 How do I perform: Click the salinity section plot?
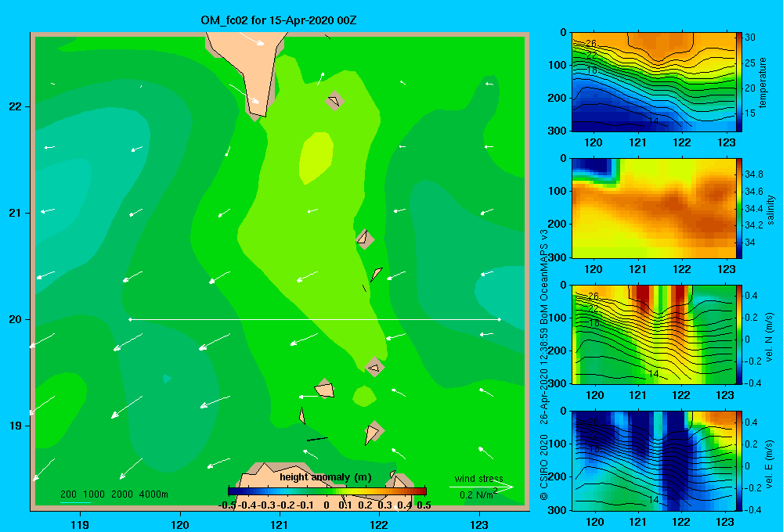[x=653, y=208]
